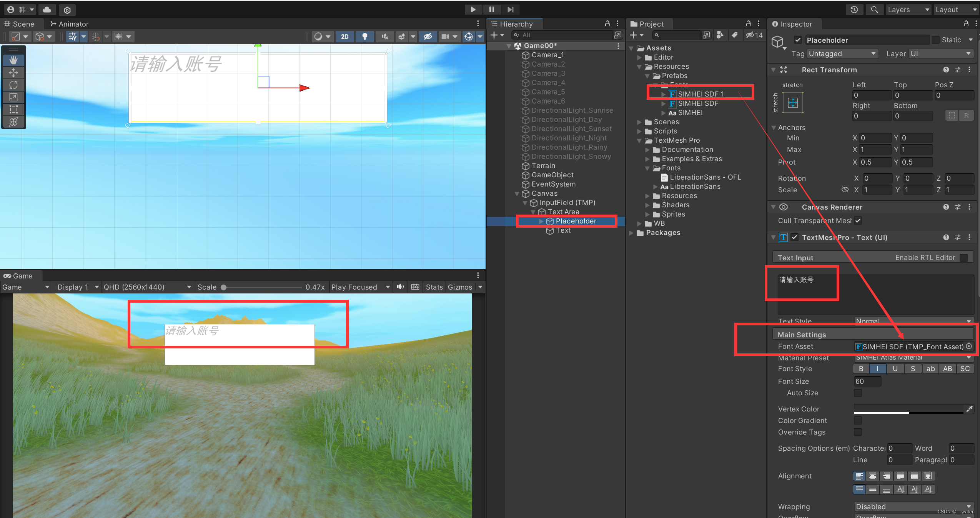Open the cloud services icon
This screenshot has width=980, height=518.
tap(47, 10)
